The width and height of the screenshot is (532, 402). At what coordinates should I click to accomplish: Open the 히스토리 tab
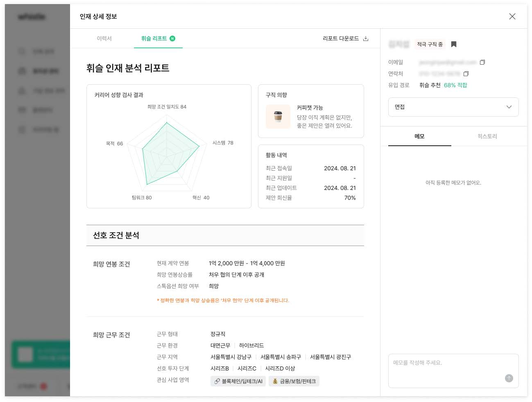click(x=487, y=136)
